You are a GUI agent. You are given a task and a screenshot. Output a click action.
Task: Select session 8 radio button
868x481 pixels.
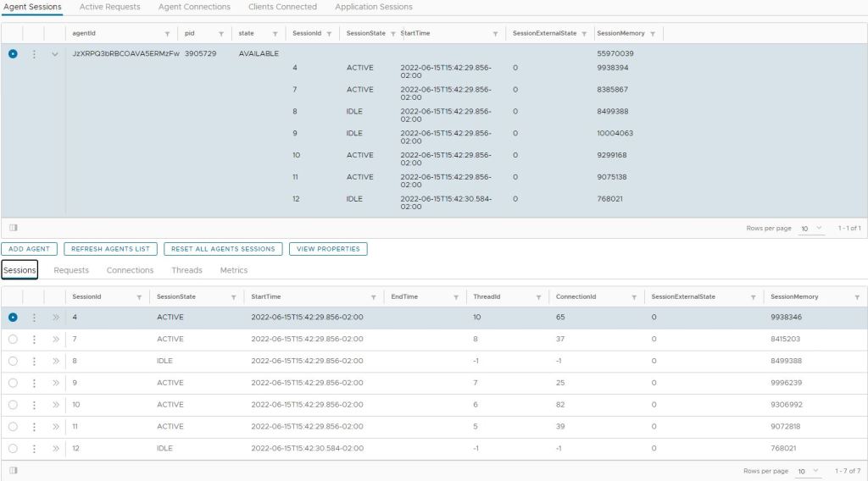(x=13, y=361)
